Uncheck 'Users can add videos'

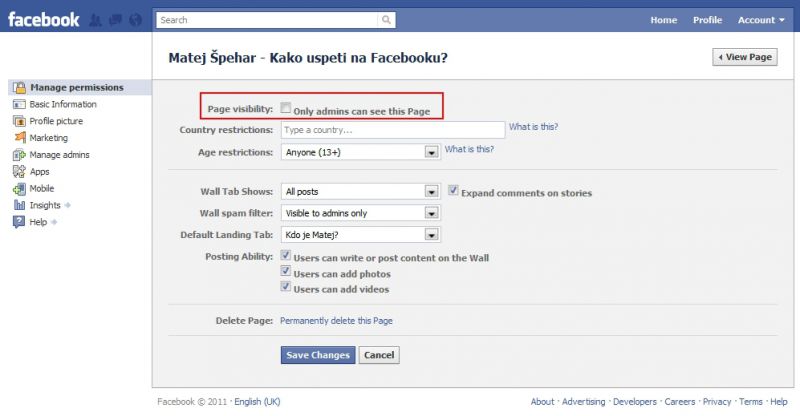pyautogui.click(x=286, y=287)
